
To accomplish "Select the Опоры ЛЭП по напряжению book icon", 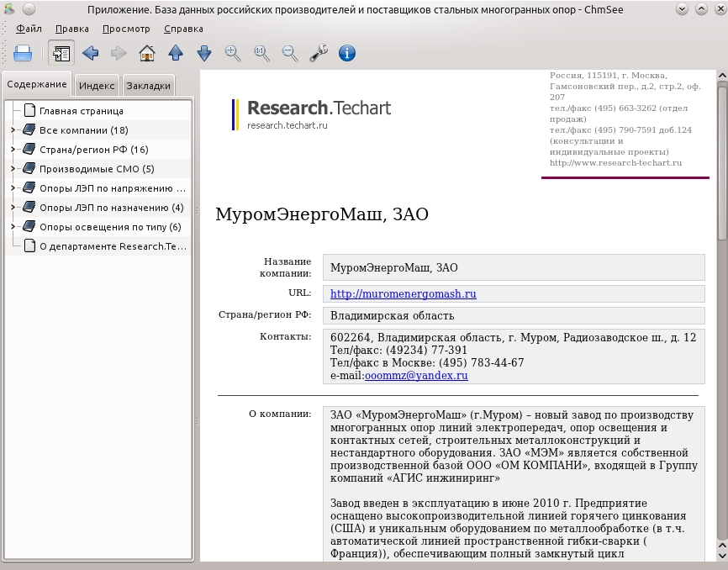I will [29, 187].
